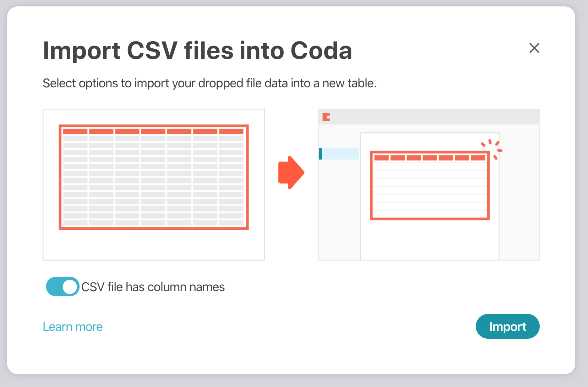Click the orange header row of the Coda table

click(430, 158)
